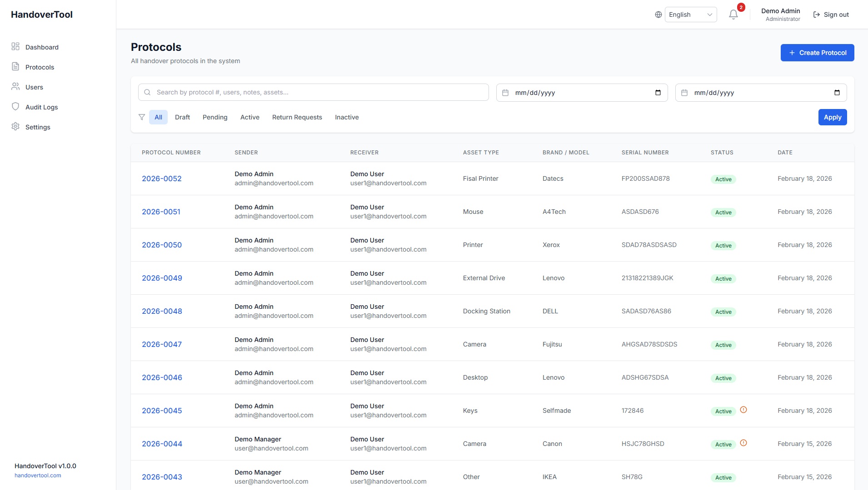Click Sign out

point(831,15)
